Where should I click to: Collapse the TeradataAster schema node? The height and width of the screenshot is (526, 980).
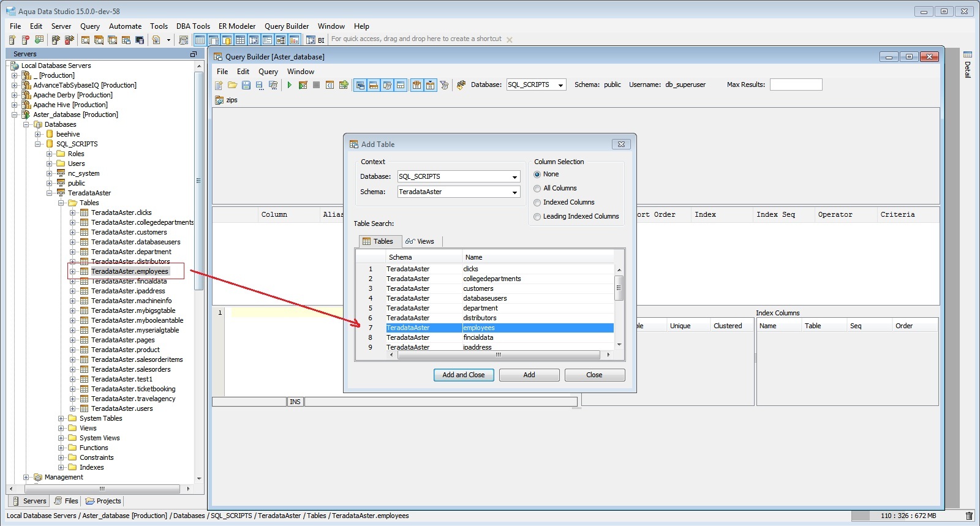(x=50, y=193)
